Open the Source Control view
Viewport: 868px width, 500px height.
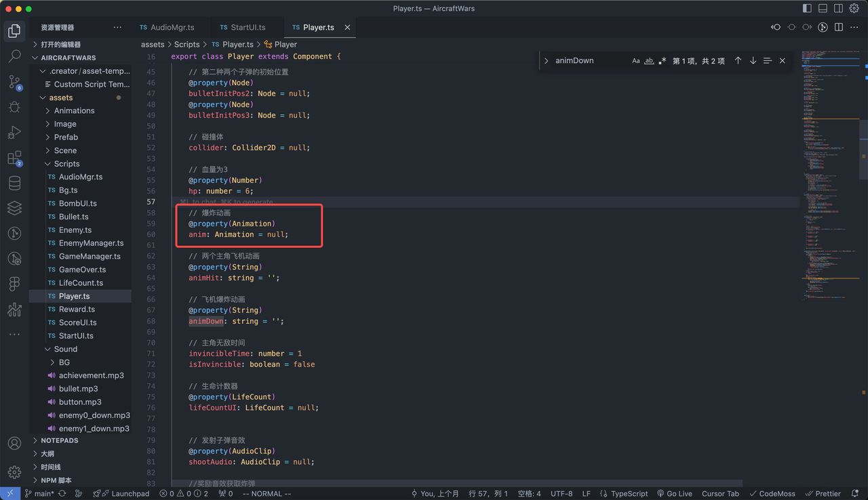coord(14,82)
